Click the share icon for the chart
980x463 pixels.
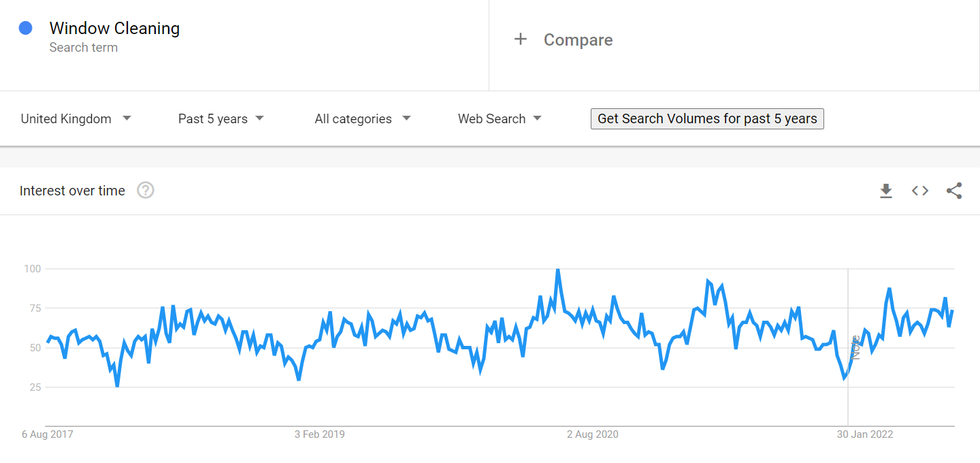954,191
